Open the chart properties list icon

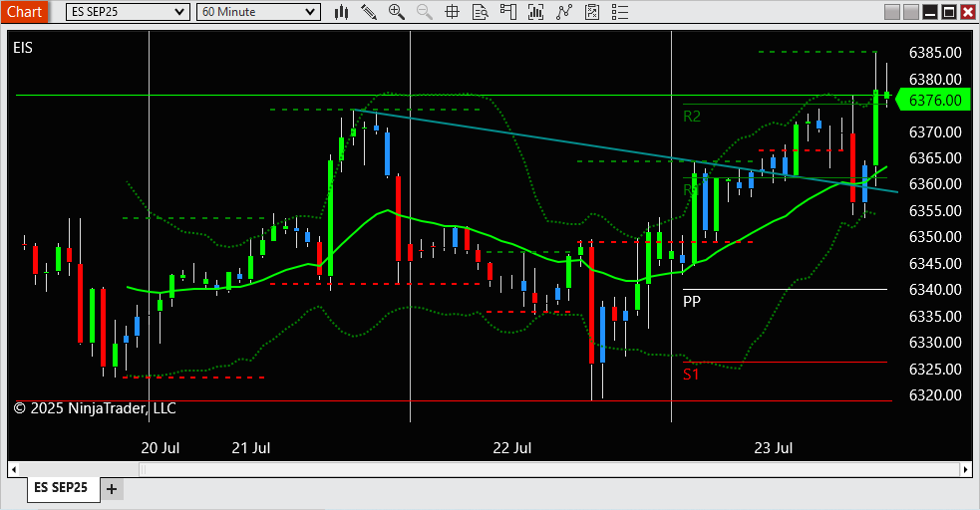(619, 12)
